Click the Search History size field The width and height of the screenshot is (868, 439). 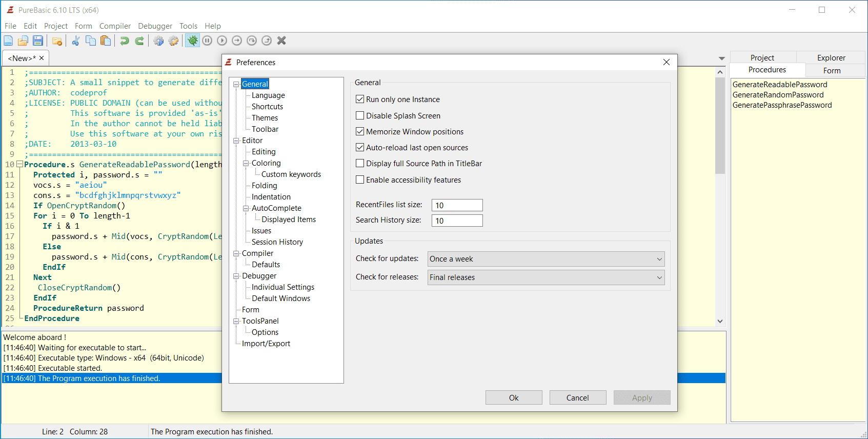pyautogui.click(x=457, y=221)
